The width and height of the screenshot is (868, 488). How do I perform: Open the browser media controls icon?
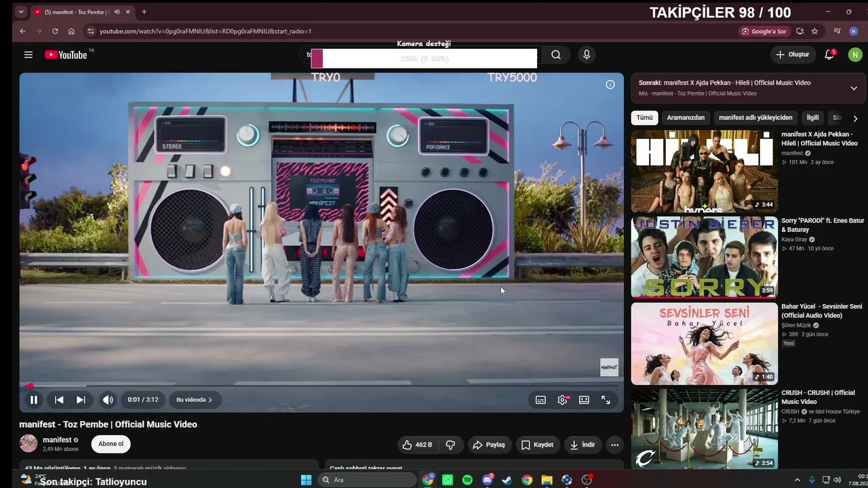point(837,31)
